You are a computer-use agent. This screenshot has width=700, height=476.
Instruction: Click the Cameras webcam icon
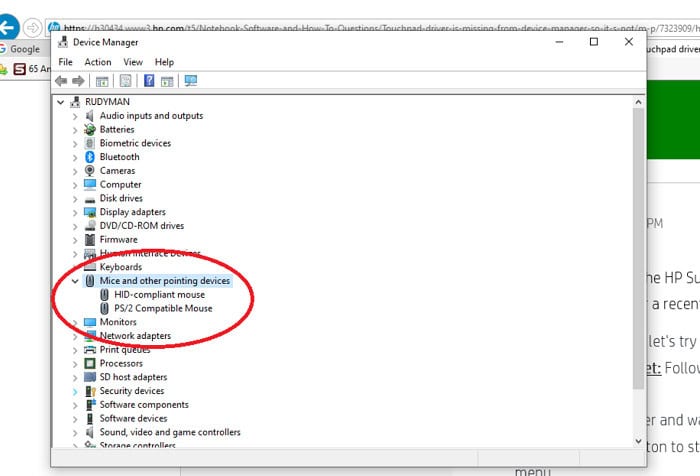[90, 171]
